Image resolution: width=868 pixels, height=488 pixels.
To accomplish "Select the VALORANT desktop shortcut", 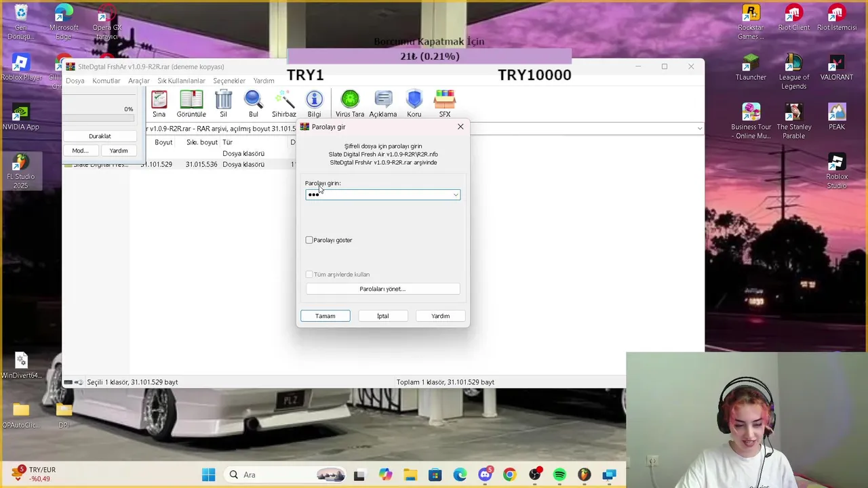I will pyautogui.click(x=837, y=67).
